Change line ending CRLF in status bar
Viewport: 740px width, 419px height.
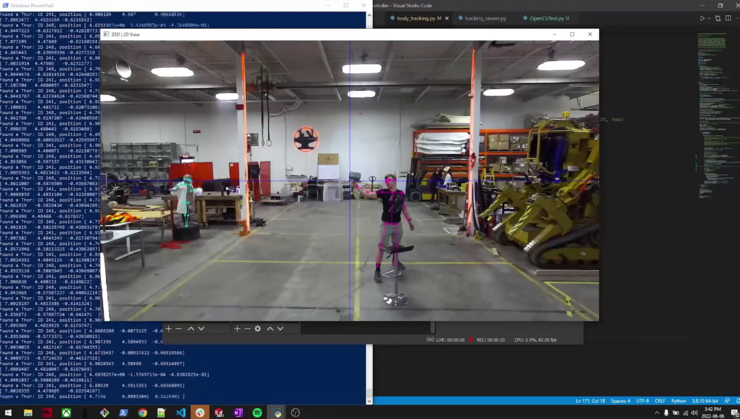(660, 401)
